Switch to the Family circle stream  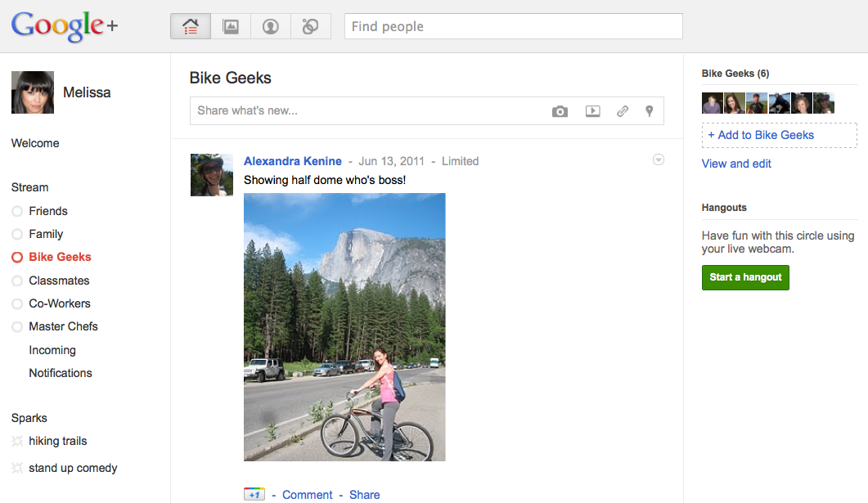pyautogui.click(x=47, y=233)
